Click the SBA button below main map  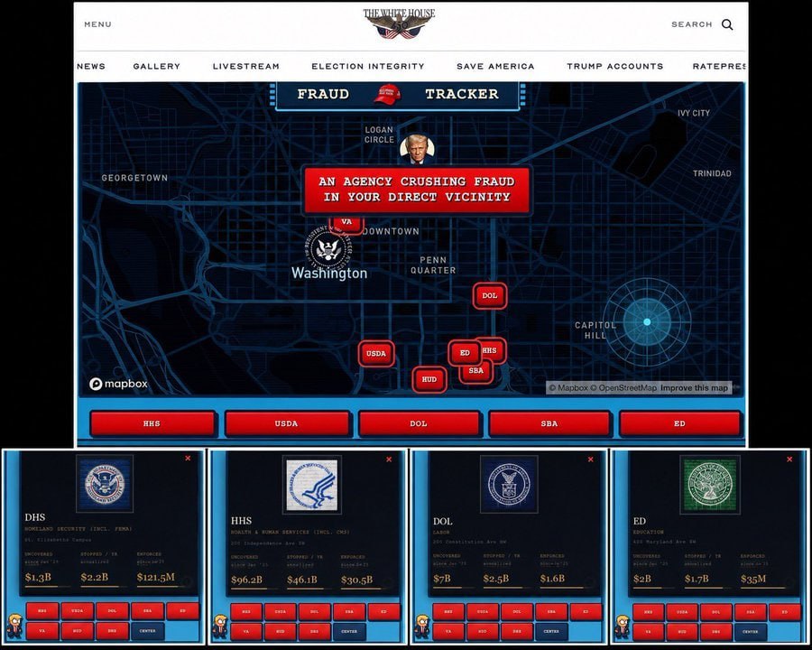click(549, 423)
